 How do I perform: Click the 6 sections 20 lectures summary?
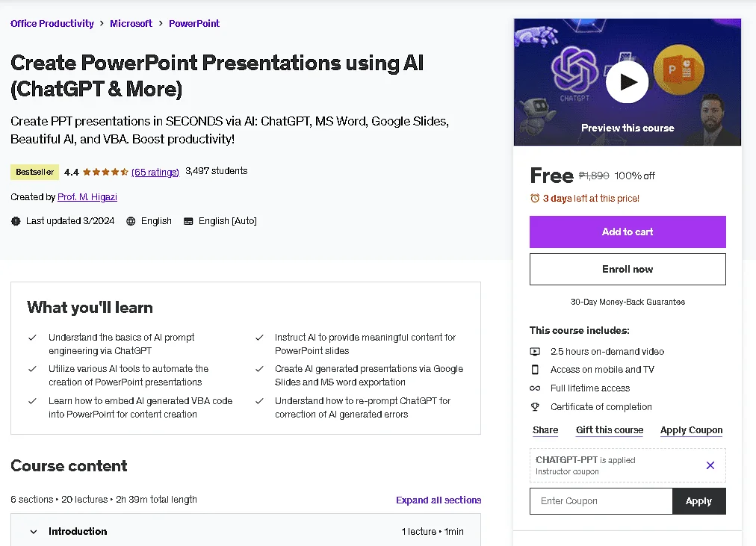click(104, 499)
